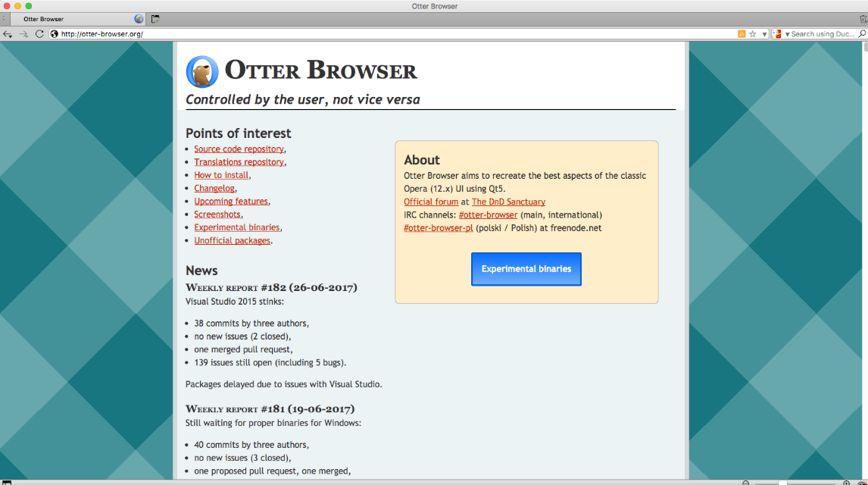This screenshot has height=485, width=868.
Task: Click the tab bar drag handle dots
Action: (x=4, y=19)
